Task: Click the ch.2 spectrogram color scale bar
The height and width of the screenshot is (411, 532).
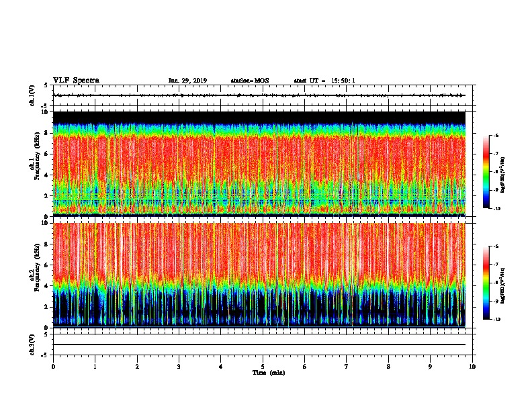Action: point(486,283)
